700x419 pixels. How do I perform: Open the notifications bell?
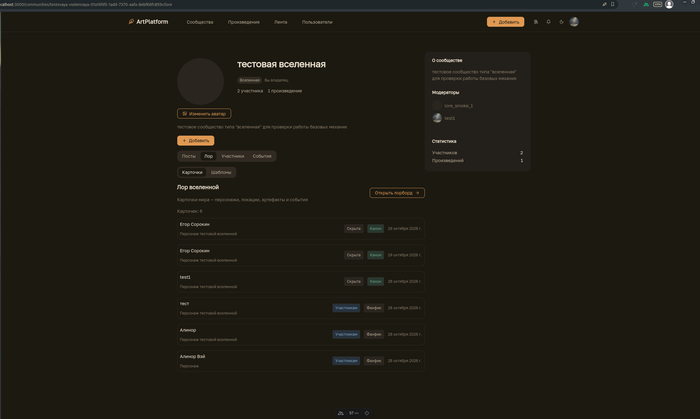(x=548, y=21)
